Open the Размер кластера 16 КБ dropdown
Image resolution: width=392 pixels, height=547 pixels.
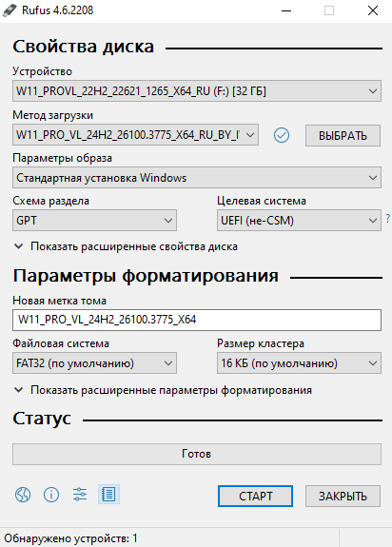coord(299,363)
